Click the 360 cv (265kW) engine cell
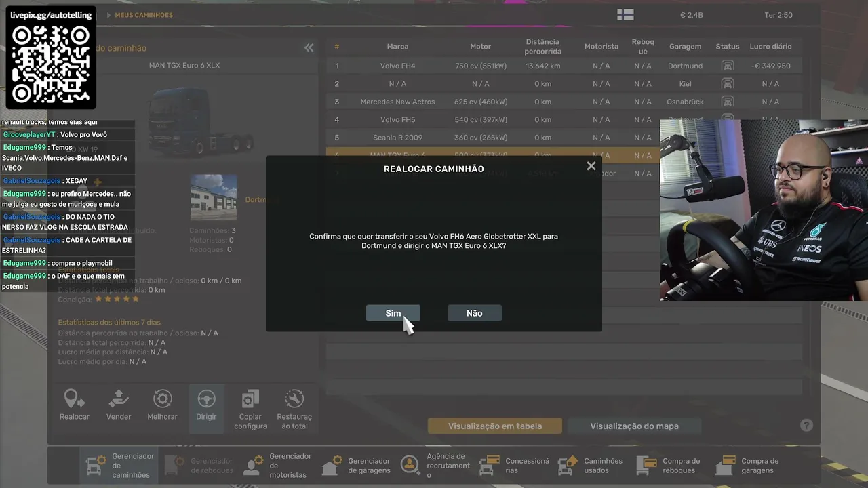Image resolution: width=868 pixels, height=488 pixels. pos(481,138)
